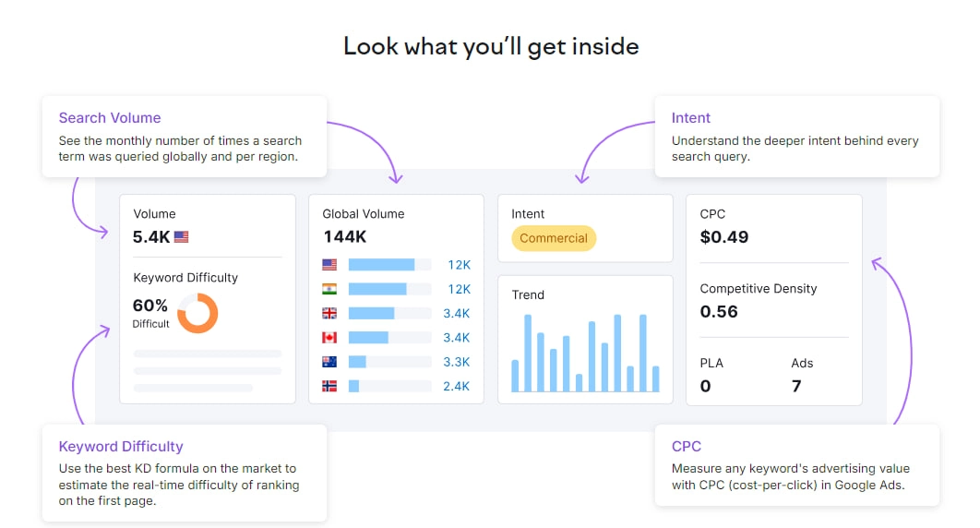
Task: Click the India flag in Global Volume
Action: pyautogui.click(x=329, y=289)
